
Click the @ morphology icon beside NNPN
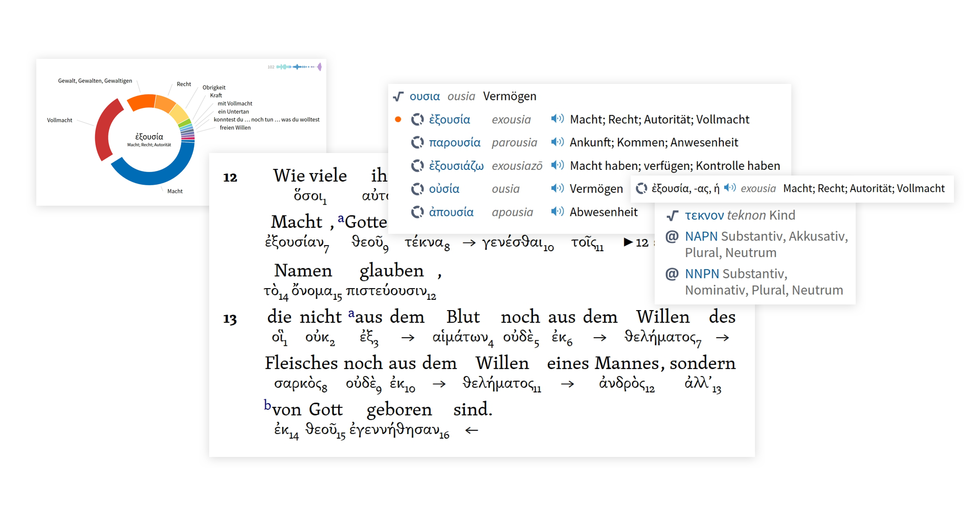coord(672,274)
